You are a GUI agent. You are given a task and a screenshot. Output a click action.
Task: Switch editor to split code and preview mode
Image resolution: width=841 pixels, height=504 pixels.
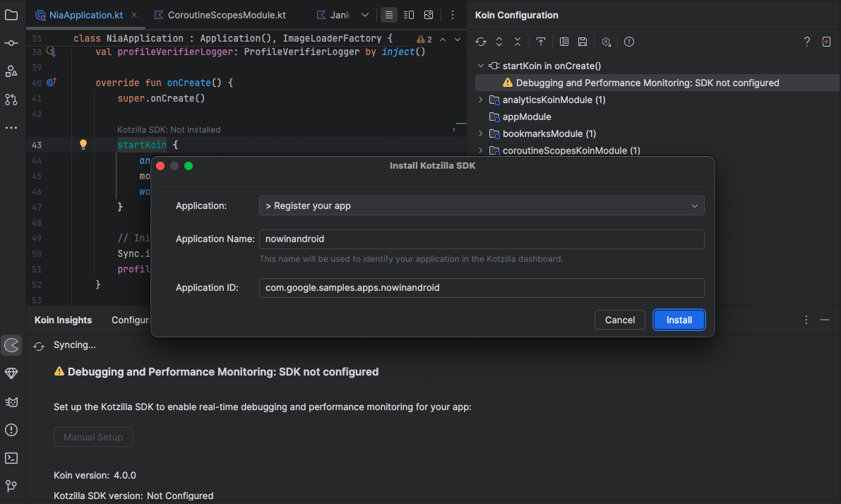409,15
